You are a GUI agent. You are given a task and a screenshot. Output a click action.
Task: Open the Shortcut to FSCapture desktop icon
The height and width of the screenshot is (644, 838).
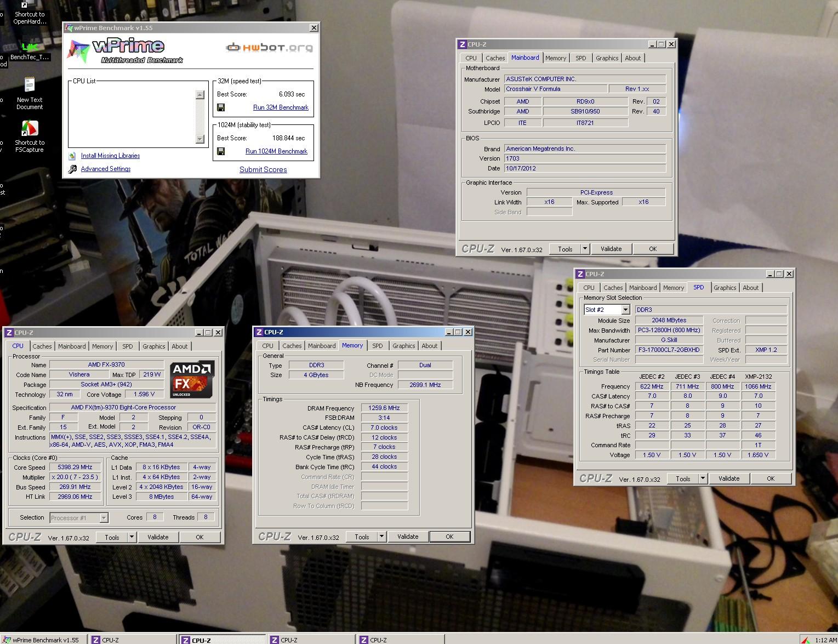click(x=30, y=136)
